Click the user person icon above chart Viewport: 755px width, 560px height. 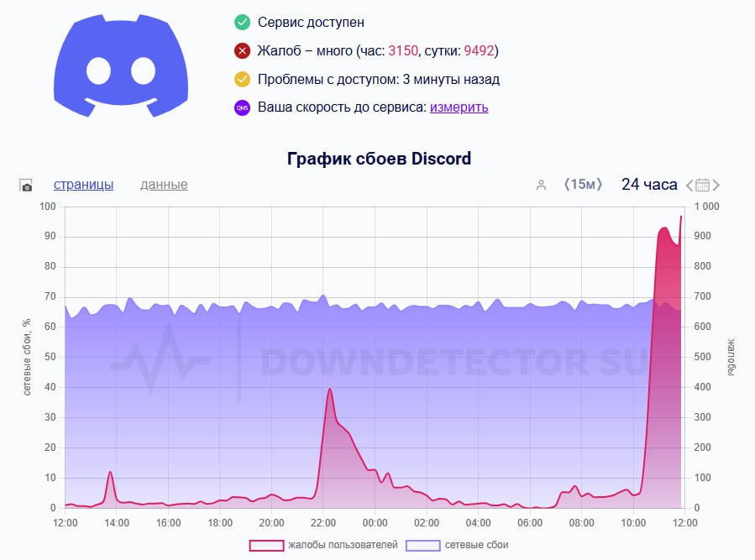click(541, 185)
